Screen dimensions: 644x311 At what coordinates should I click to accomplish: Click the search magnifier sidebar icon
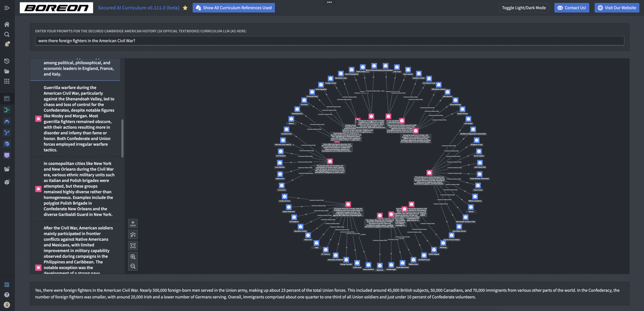click(7, 34)
